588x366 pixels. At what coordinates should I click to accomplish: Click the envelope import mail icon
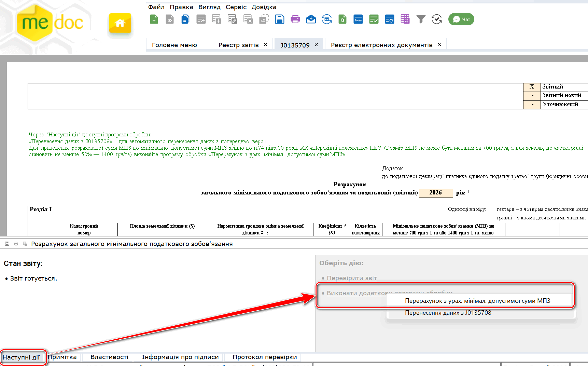click(311, 19)
